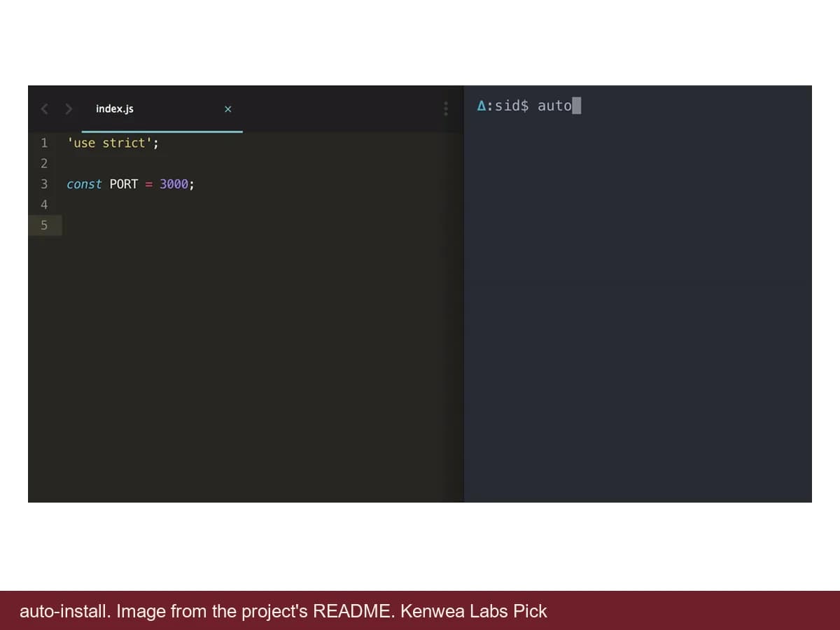Open the vertical dots pane menu
The image size is (840, 630).
coord(445,109)
